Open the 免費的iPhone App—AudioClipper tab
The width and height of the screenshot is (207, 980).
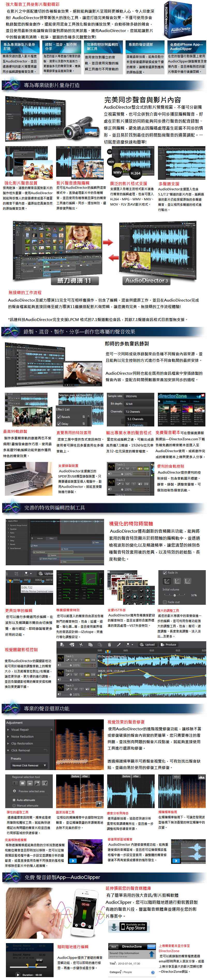click(x=186, y=47)
